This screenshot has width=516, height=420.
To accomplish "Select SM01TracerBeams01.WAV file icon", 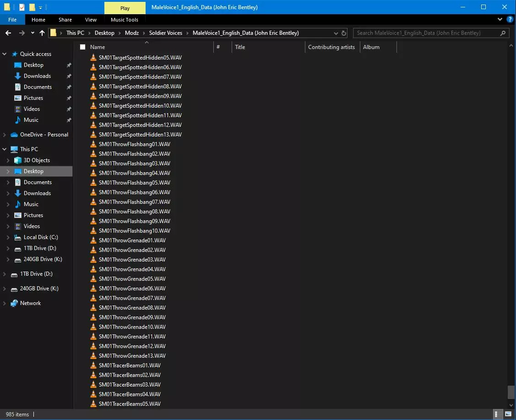I will (x=93, y=365).
